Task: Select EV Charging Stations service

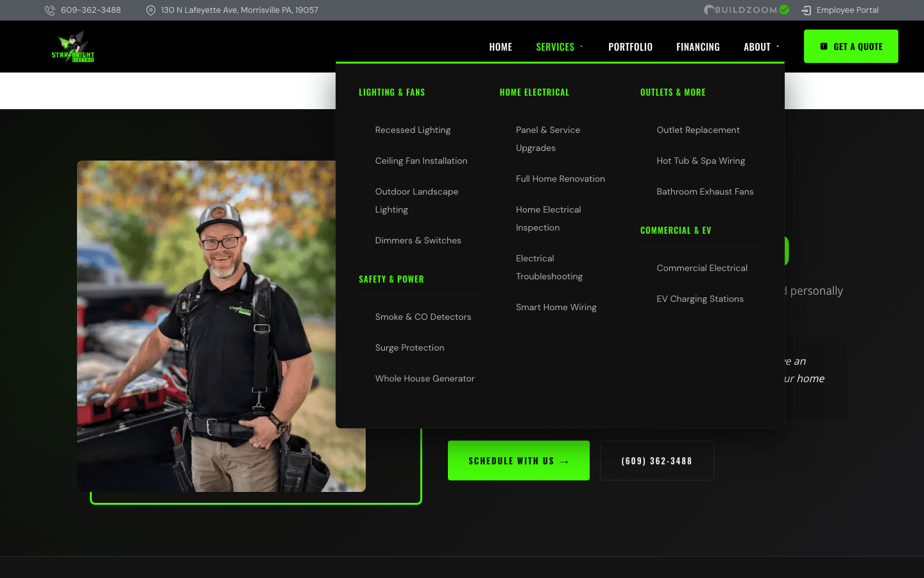Action: tap(700, 299)
